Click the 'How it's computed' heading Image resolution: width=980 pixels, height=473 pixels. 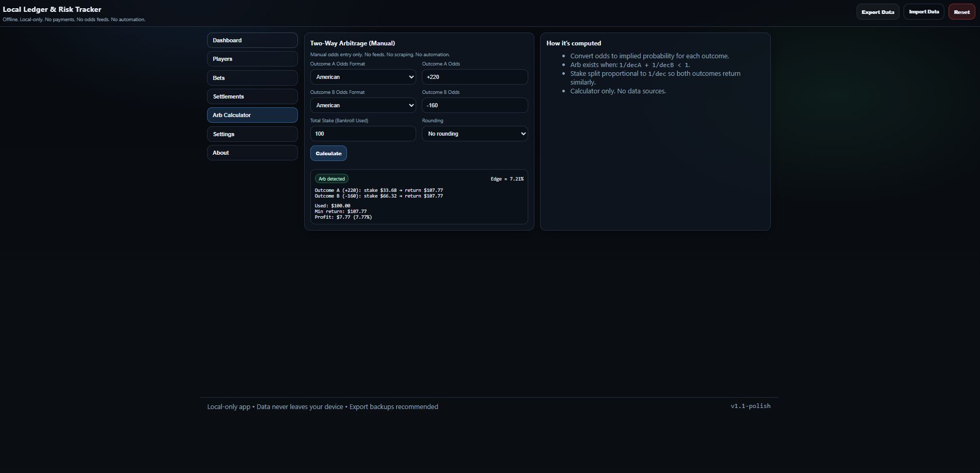point(574,43)
